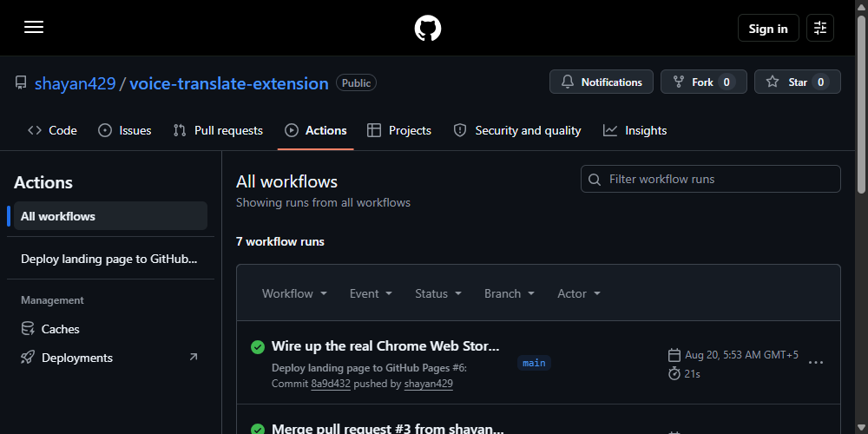Open pushed-by shayan429 actor link

point(429,384)
